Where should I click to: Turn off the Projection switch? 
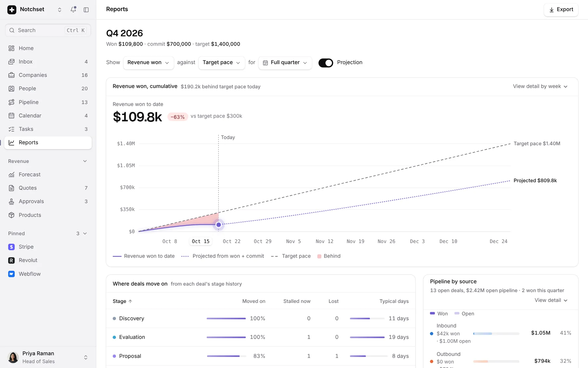tap(326, 62)
